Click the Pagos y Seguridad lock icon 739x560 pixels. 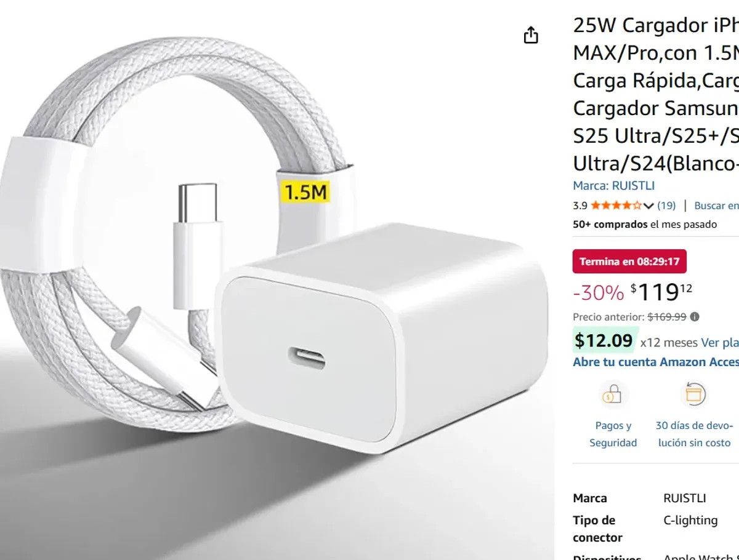coord(613,394)
